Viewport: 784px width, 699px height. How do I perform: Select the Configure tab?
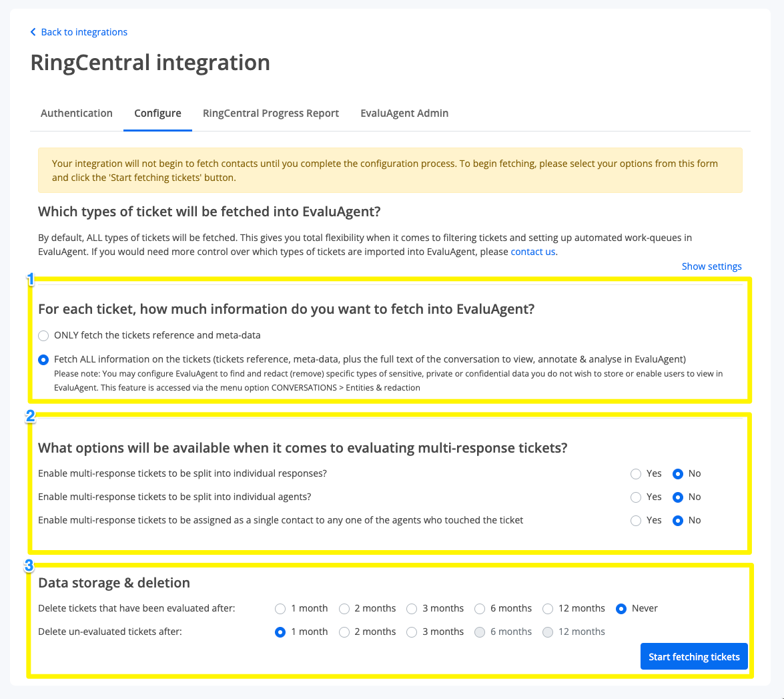(157, 113)
